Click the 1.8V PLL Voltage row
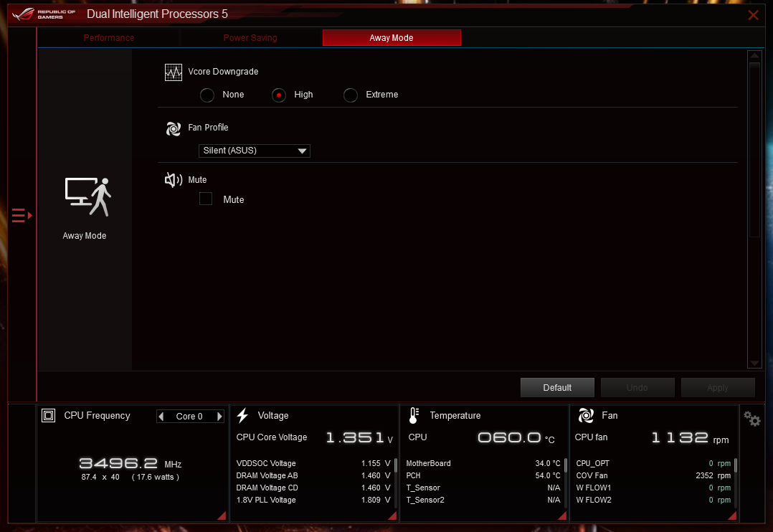This screenshot has height=532, width=773. (x=313, y=500)
